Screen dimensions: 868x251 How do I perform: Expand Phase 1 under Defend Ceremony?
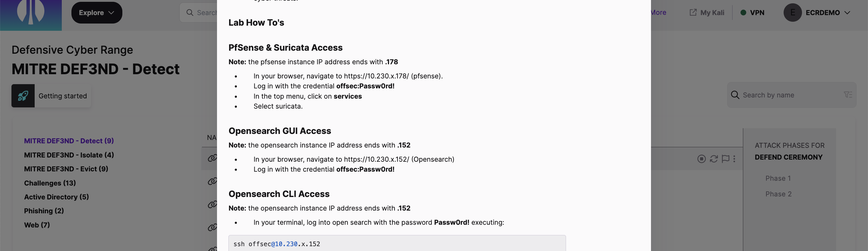778,178
